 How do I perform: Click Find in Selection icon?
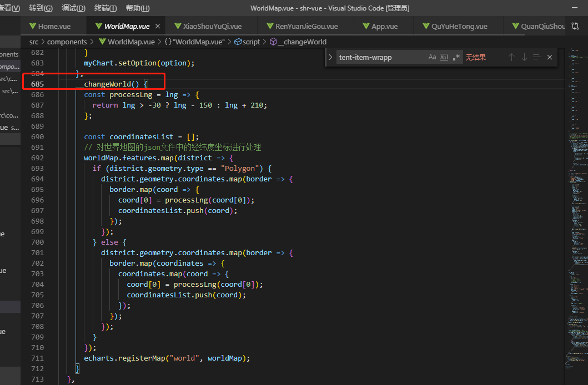point(537,57)
